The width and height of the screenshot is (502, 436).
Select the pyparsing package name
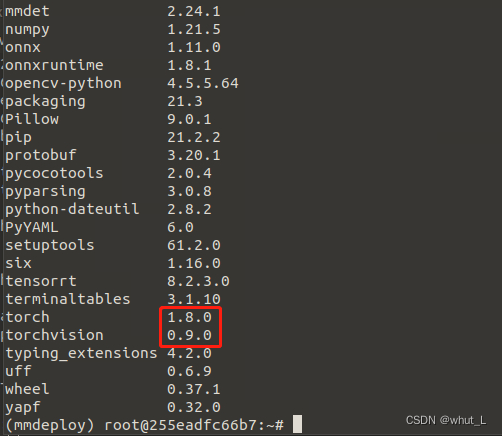tap(45, 192)
